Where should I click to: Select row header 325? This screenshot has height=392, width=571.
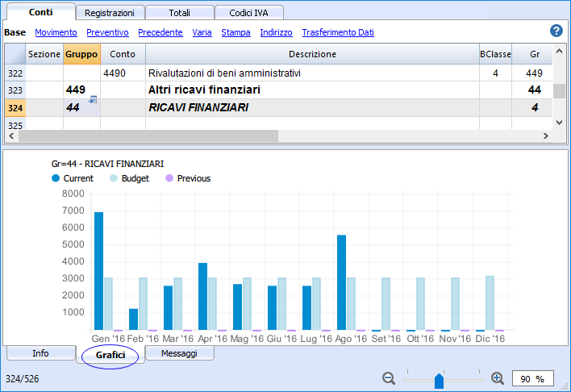coord(15,124)
